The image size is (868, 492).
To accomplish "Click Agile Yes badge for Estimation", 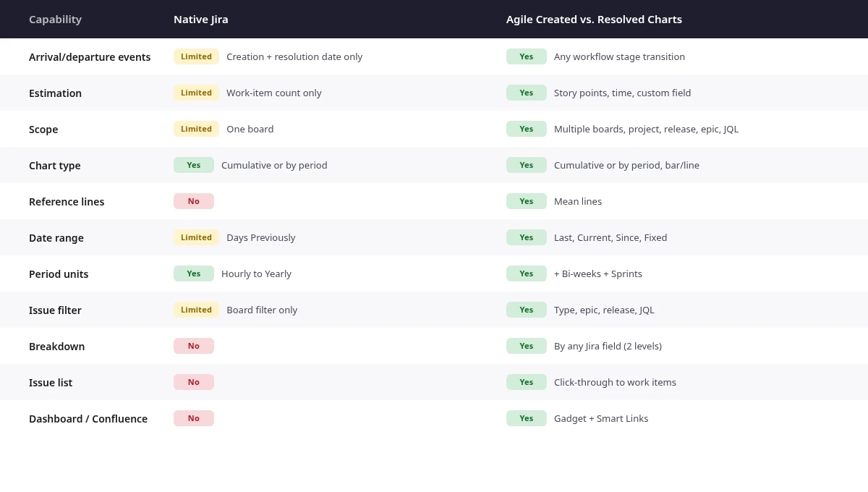I will (527, 93).
